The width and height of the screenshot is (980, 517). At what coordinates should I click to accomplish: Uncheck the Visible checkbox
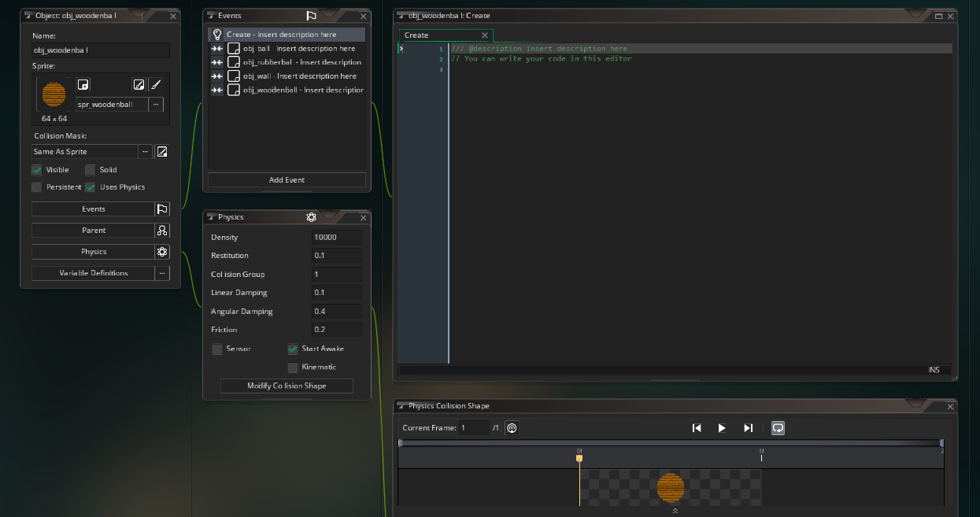pos(37,170)
